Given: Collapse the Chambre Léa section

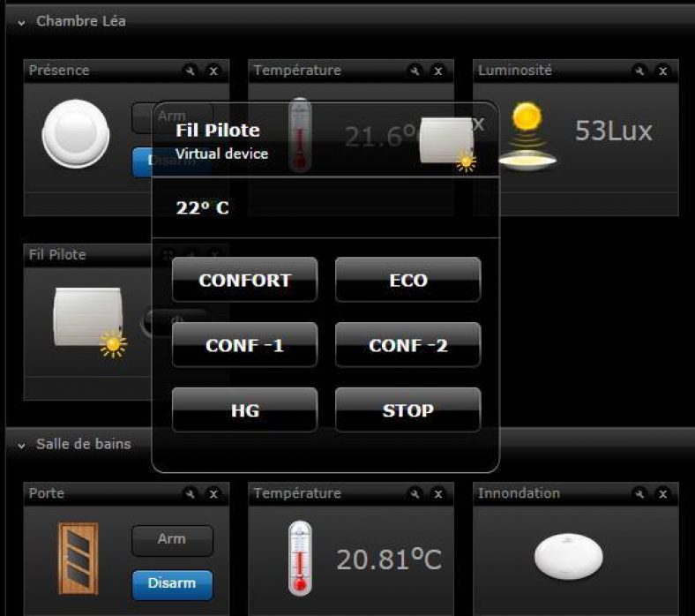Looking at the screenshot, I should [x=21, y=22].
